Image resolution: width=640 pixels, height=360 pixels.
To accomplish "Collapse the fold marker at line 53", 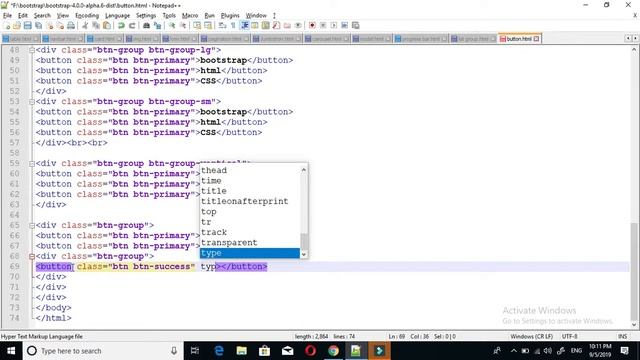I will pyautogui.click(x=31, y=102).
